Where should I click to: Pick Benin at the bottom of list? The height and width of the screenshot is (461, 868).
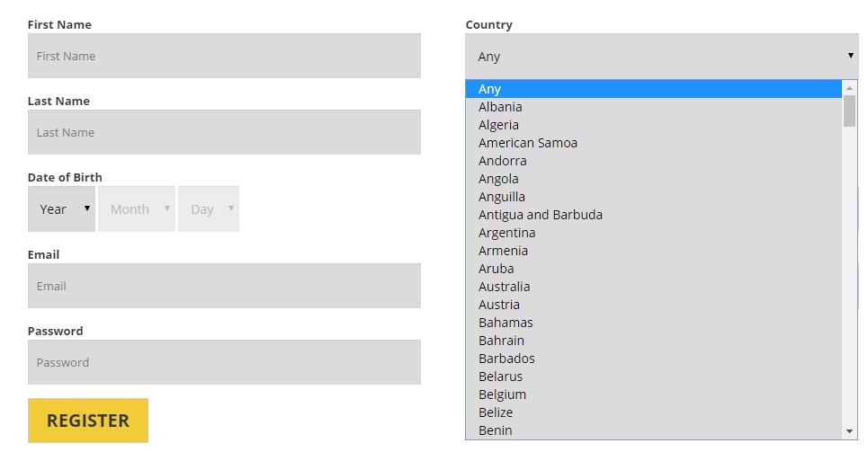tap(495, 430)
